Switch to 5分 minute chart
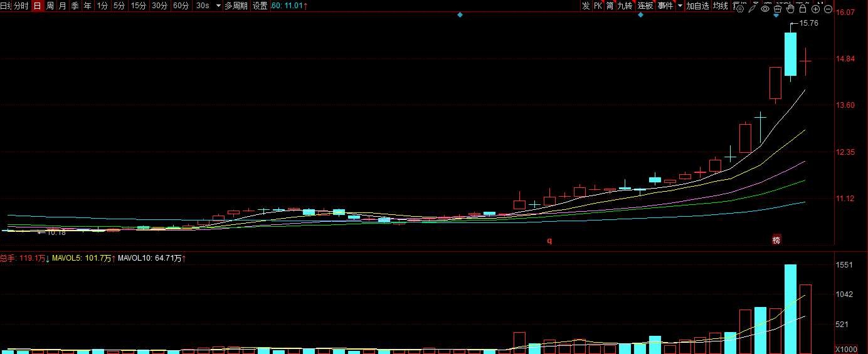This screenshot has width=868, height=354. [x=119, y=6]
